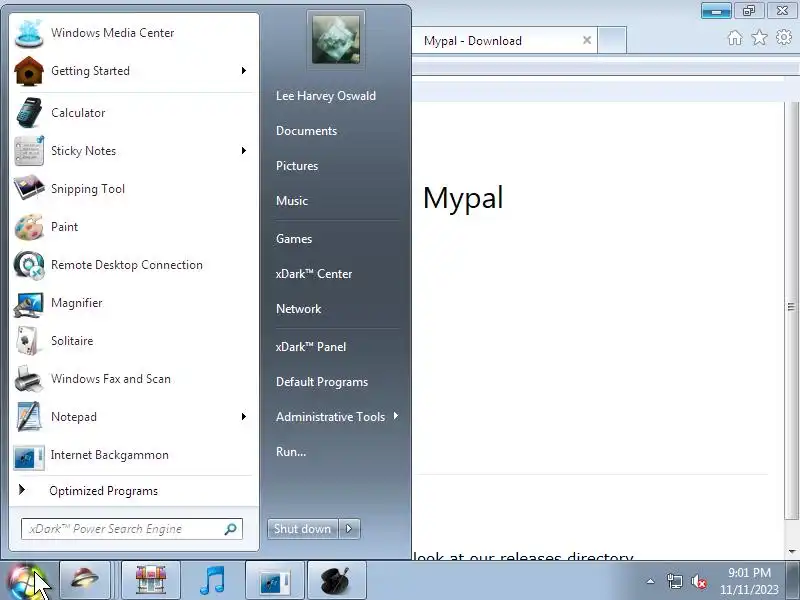
Task: Start the Solitaire cards icon
Action: point(29,341)
